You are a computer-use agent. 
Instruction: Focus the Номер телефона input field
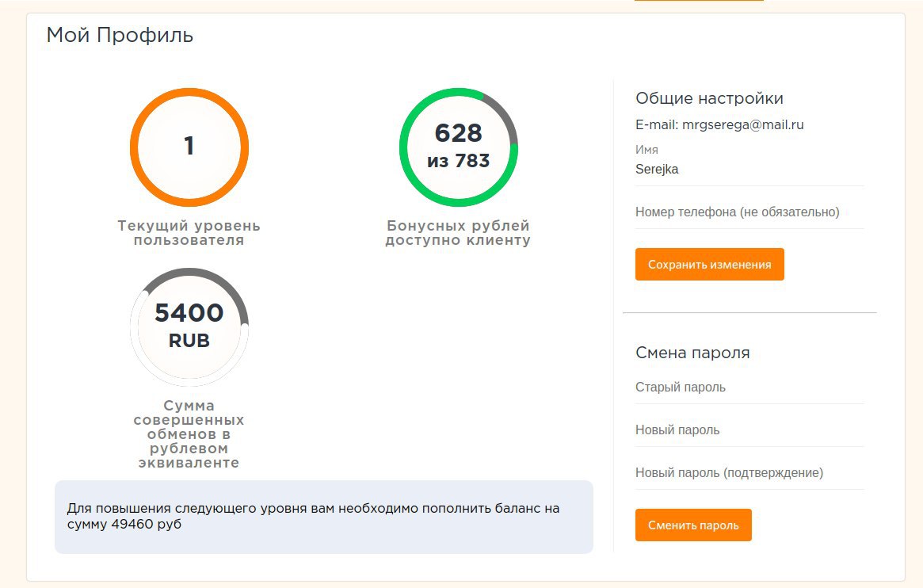click(749, 212)
